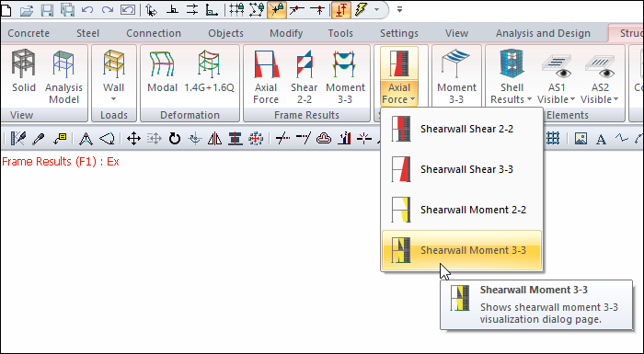Show the 1.4G+1.6Q deformation
Screen dimensions: 644x354
(209, 71)
